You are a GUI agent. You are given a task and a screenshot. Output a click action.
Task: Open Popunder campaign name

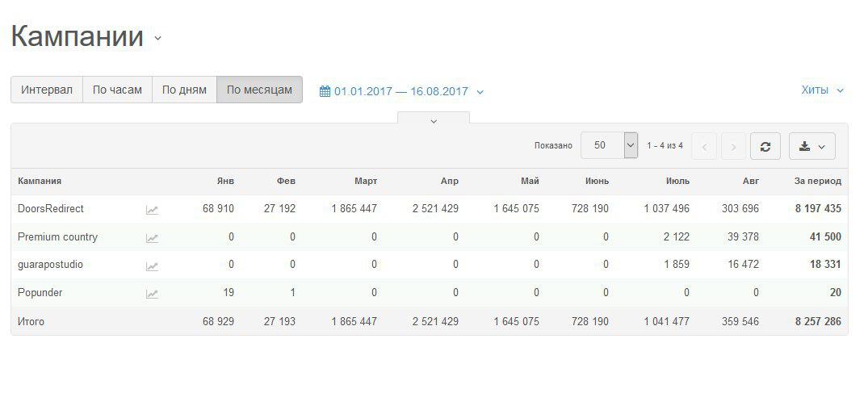pos(40,292)
